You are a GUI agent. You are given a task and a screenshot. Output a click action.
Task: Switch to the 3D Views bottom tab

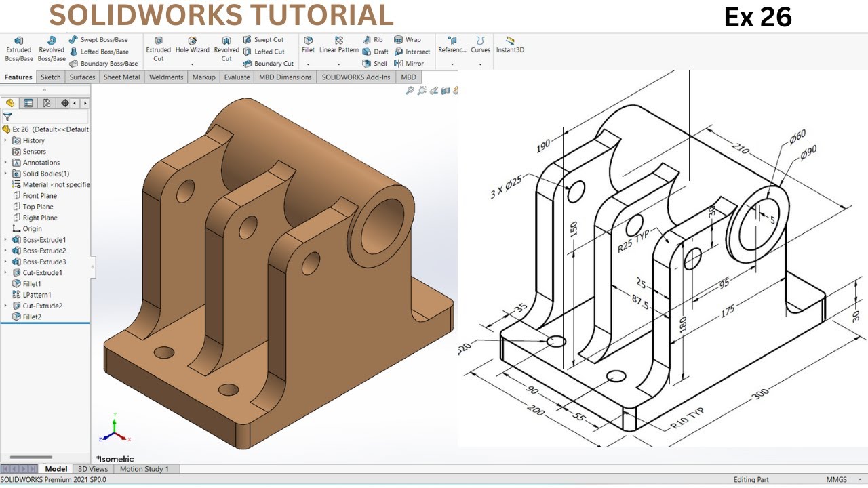click(x=93, y=469)
